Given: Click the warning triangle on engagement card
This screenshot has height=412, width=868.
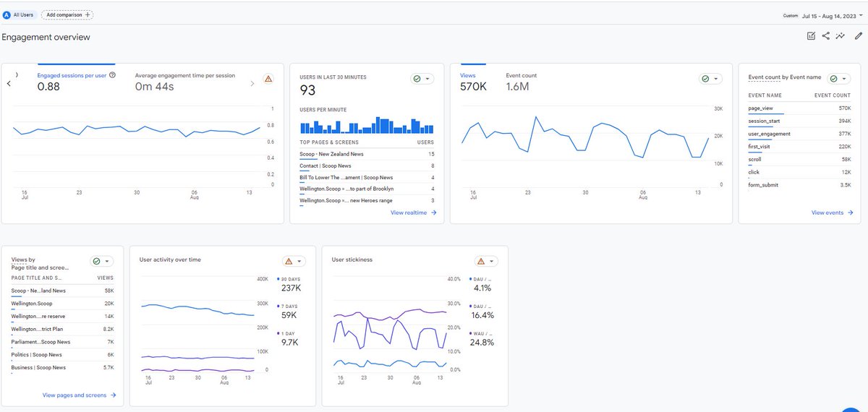Looking at the screenshot, I should [268, 79].
